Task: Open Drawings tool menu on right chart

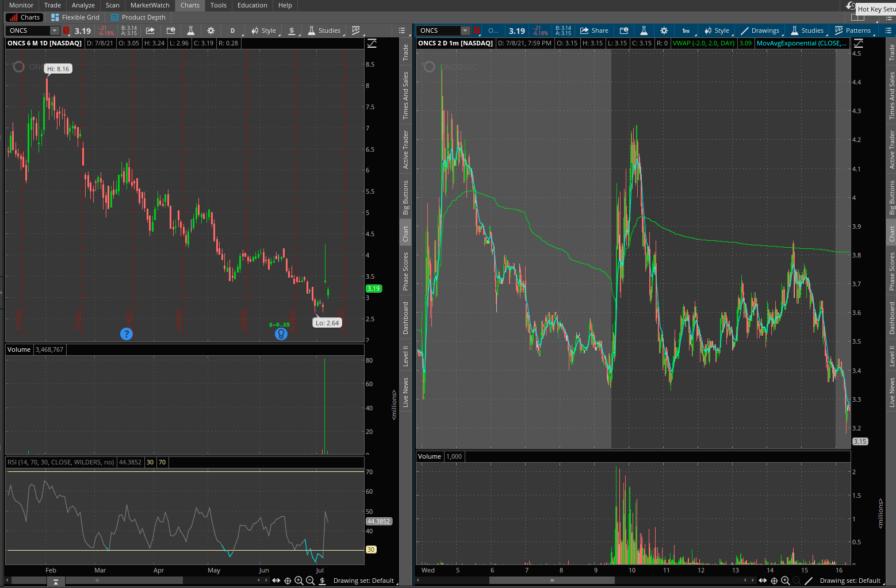Action: [760, 30]
